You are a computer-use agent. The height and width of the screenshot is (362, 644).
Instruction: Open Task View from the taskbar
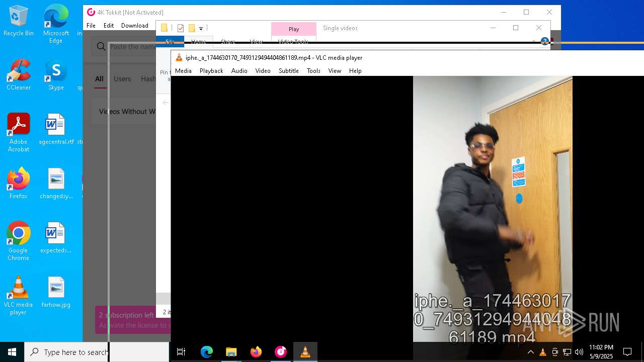[x=181, y=352]
